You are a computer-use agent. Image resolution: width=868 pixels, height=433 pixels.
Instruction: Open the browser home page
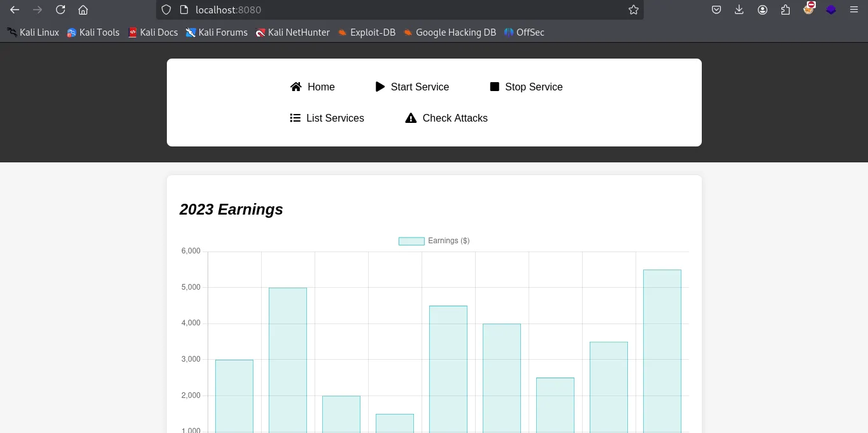83,10
